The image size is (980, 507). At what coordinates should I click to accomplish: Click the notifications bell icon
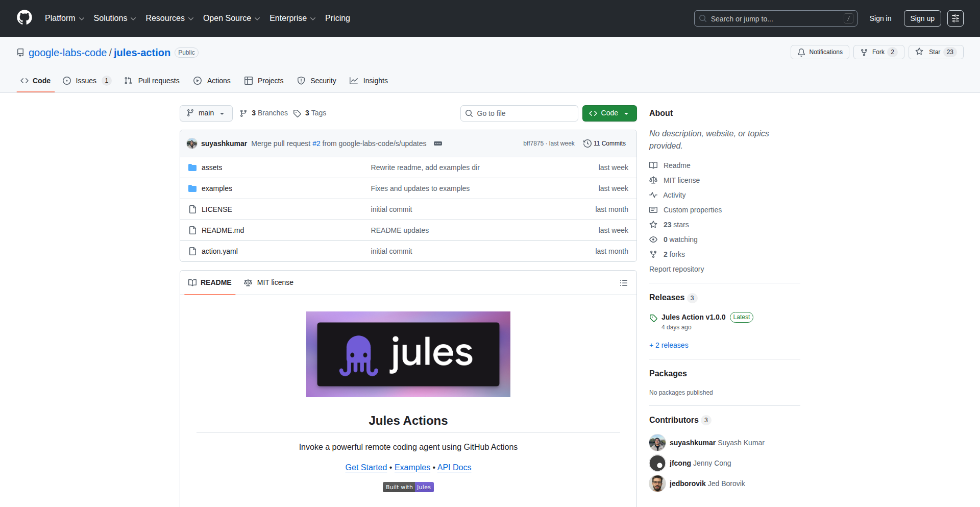click(x=801, y=52)
